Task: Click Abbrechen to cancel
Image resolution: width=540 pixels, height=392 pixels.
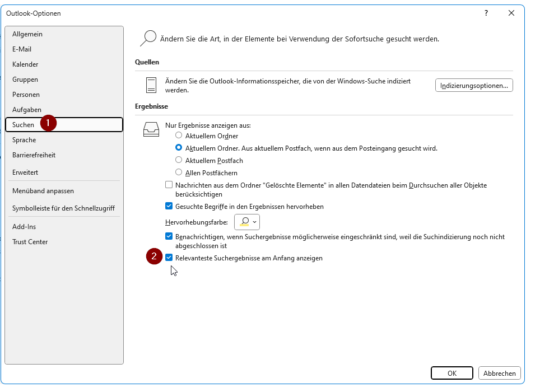Action: coord(499,374)
